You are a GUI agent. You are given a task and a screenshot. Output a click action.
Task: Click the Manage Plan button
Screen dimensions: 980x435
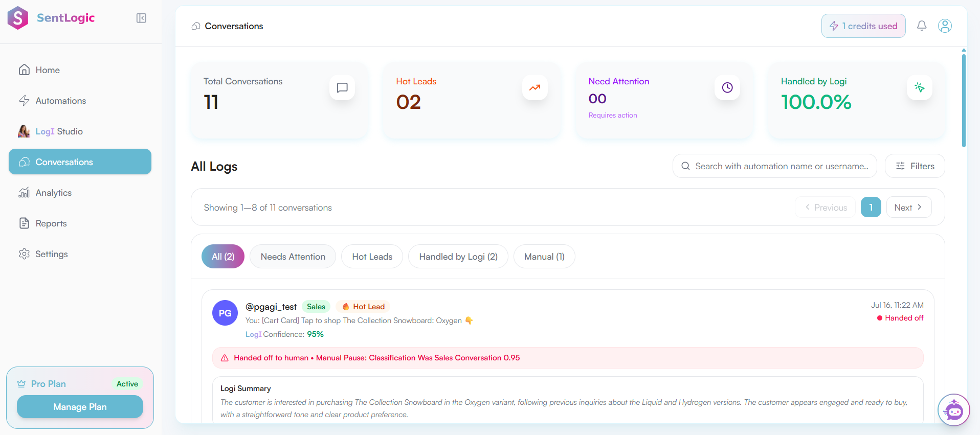[80, 407]
